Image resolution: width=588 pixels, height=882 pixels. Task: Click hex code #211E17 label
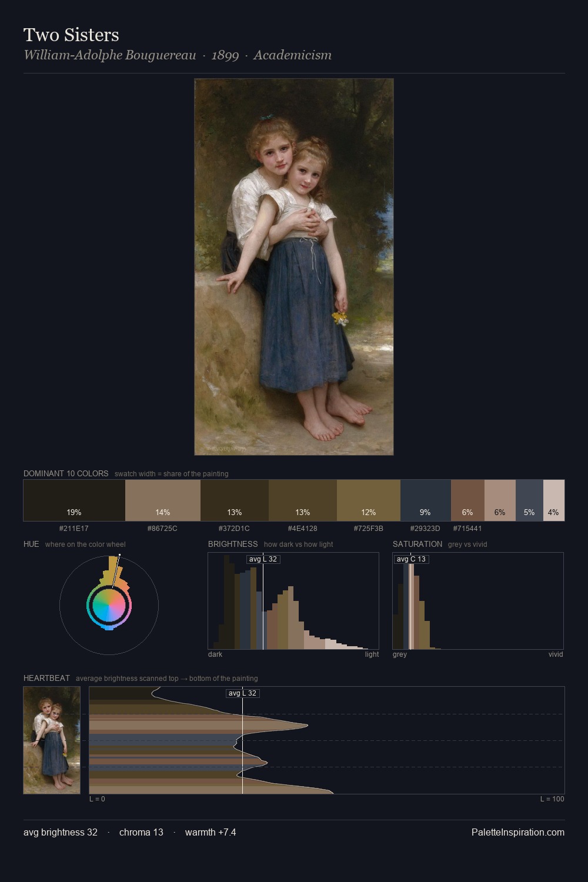pyautogui.click(x=74, y=529)
